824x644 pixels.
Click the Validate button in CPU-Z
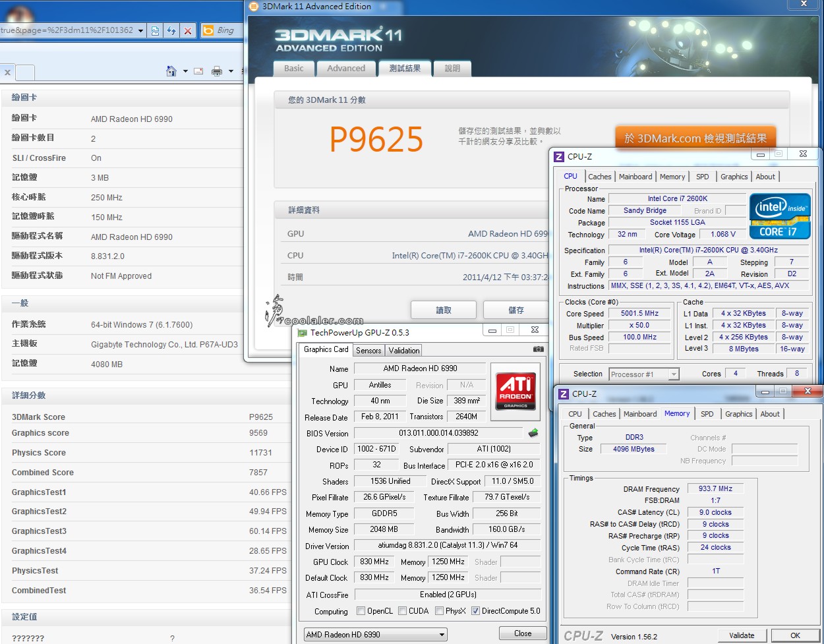(x=742, y=635)
